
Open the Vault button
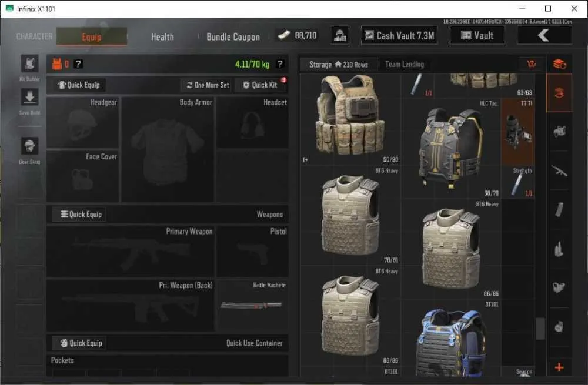click(x=477, y=36)
